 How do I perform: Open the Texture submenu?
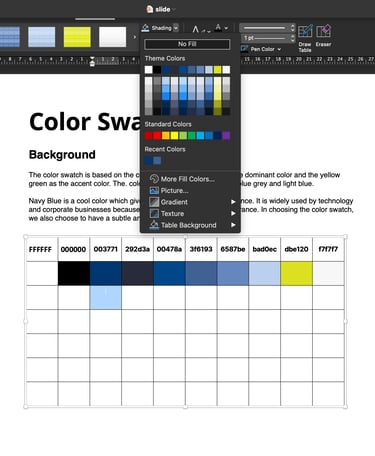click(x=190, y=214)
